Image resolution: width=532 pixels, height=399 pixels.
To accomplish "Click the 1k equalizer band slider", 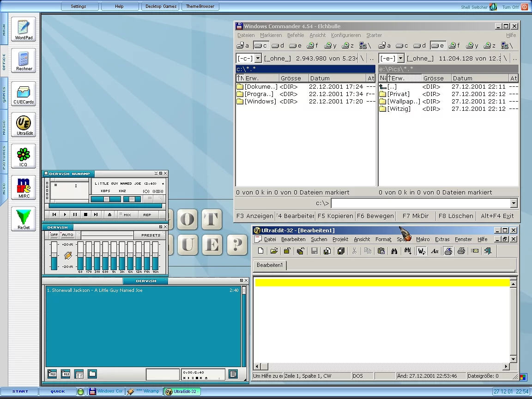I will point(114,255).
